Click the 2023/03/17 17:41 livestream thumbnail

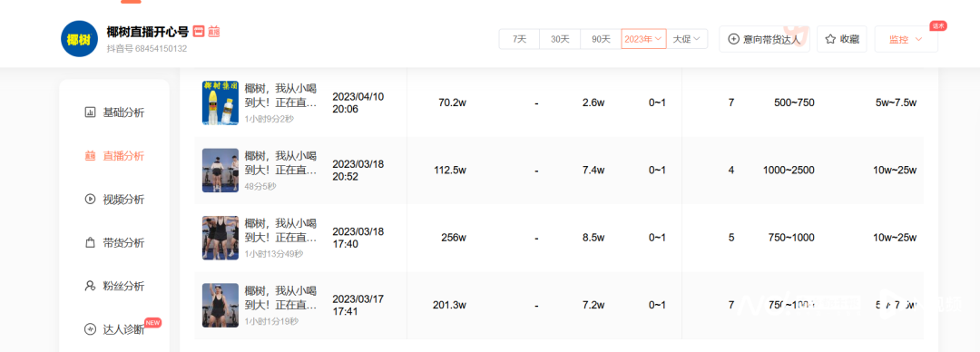(220, 305)
